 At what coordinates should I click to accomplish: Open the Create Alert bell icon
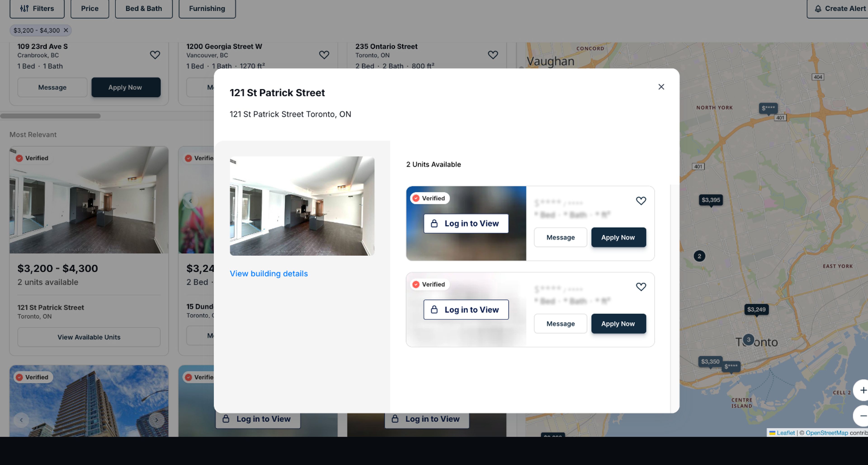(x=818, y=8)
